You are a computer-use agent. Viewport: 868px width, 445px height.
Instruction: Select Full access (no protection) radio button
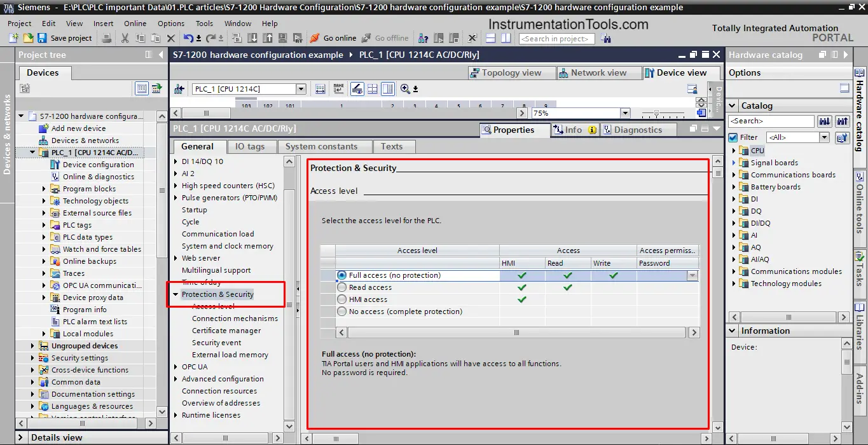tap(342, 275)
